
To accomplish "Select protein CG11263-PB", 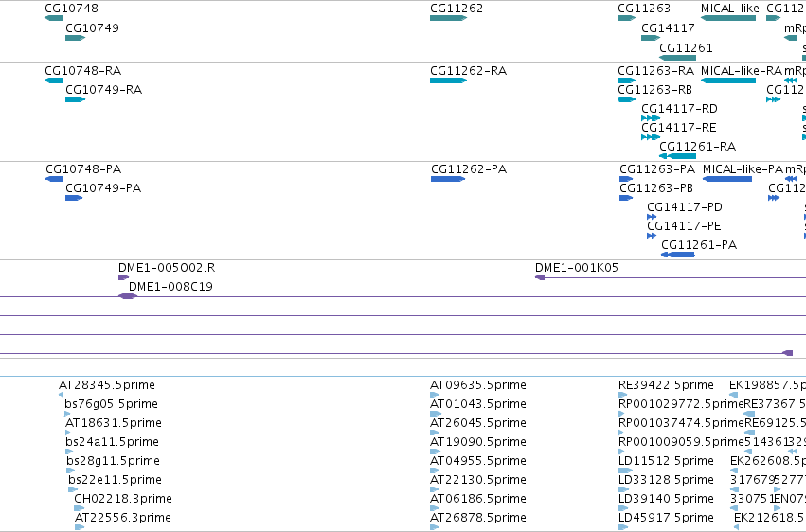I will click(626, 198).
